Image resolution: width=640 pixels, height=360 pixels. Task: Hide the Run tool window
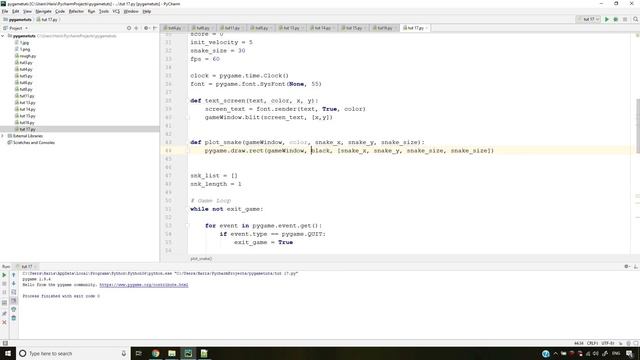click(636, 267)
